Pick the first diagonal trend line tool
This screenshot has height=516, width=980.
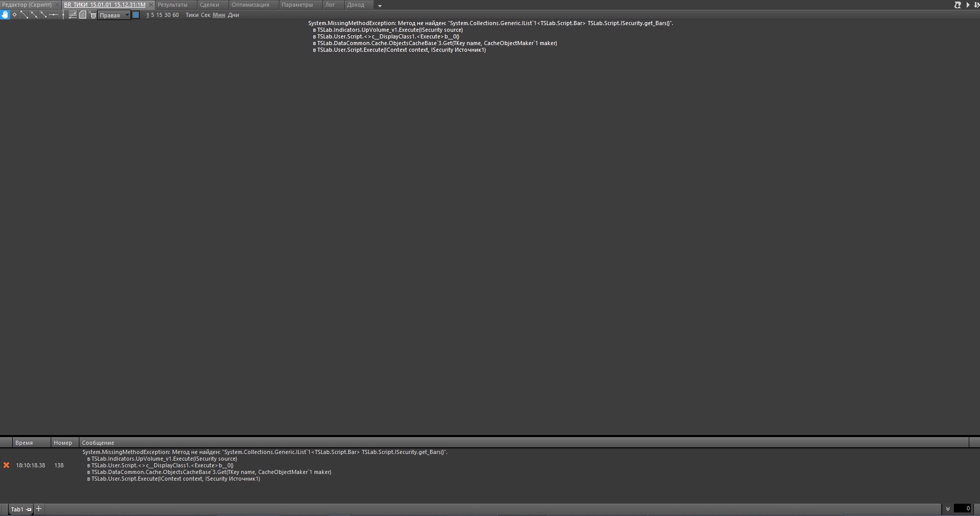[x=24, y=15]
